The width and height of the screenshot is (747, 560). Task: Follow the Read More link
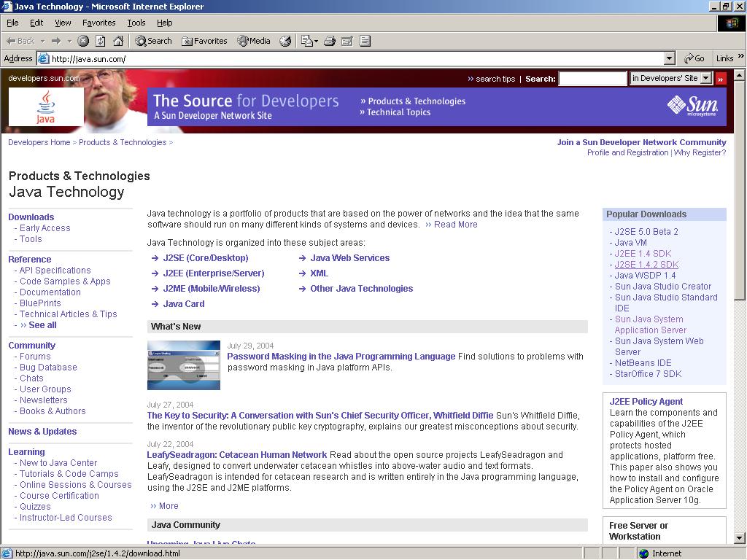pos(455,225)
